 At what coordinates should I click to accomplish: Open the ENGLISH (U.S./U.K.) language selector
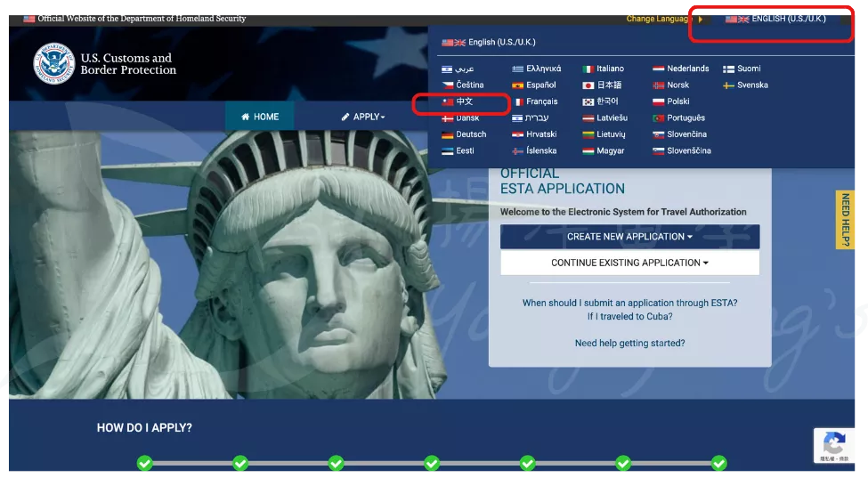pos(775,19)
